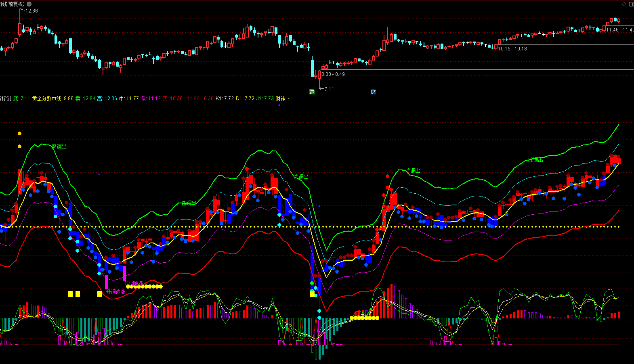Click the orange dot at top of first spike
Screen dimensions: 634x364
[x=19, y=133]
